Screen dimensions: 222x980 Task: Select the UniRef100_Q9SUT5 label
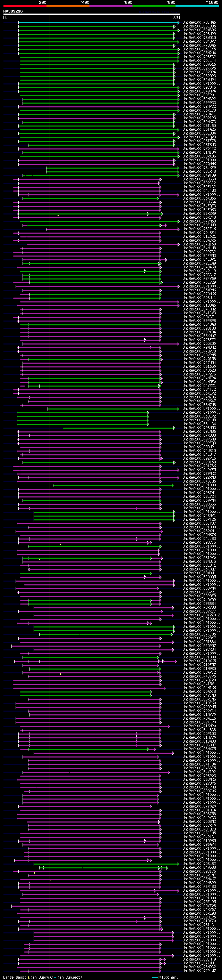pos(199,88)
